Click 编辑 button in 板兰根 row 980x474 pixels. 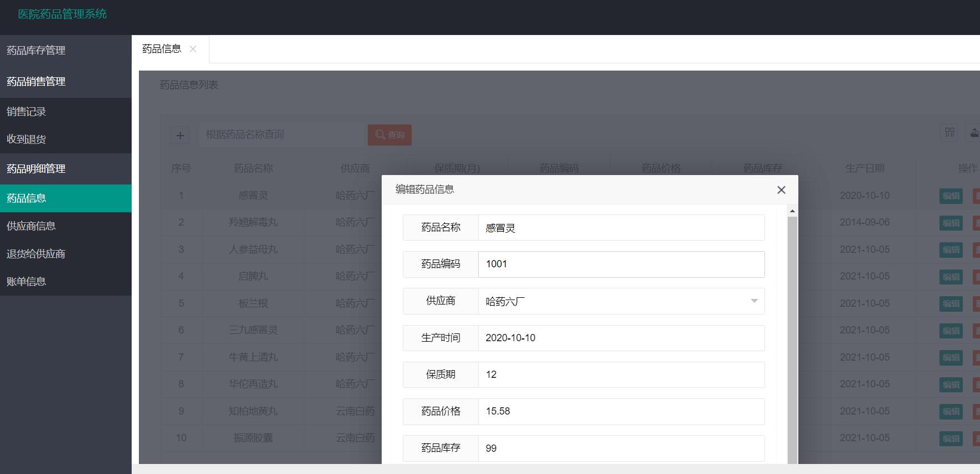click(x=951, y=304)
